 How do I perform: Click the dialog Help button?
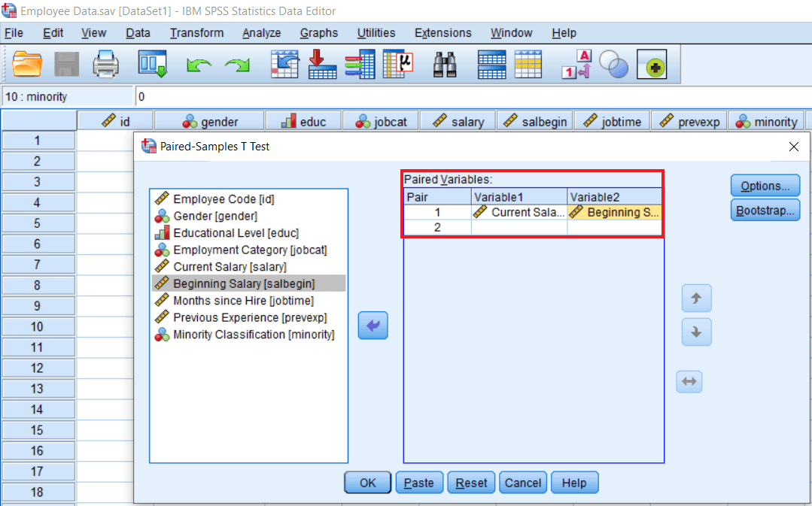(x=574, y=483)
